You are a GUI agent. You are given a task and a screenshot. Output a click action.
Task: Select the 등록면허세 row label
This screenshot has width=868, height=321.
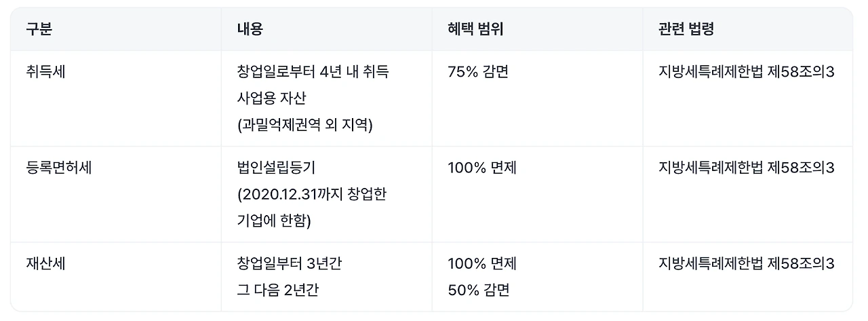(58, 167)
